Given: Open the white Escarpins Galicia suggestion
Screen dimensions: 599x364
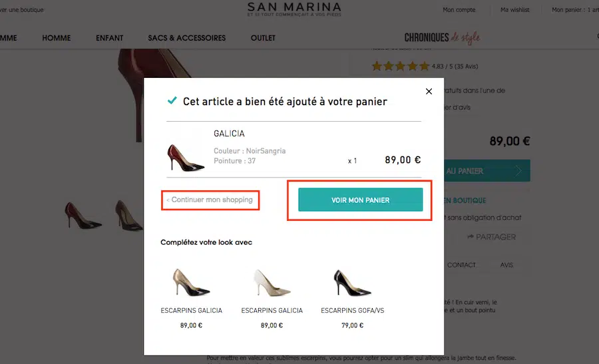Looking at the screenshot, I should pos(272,283).
